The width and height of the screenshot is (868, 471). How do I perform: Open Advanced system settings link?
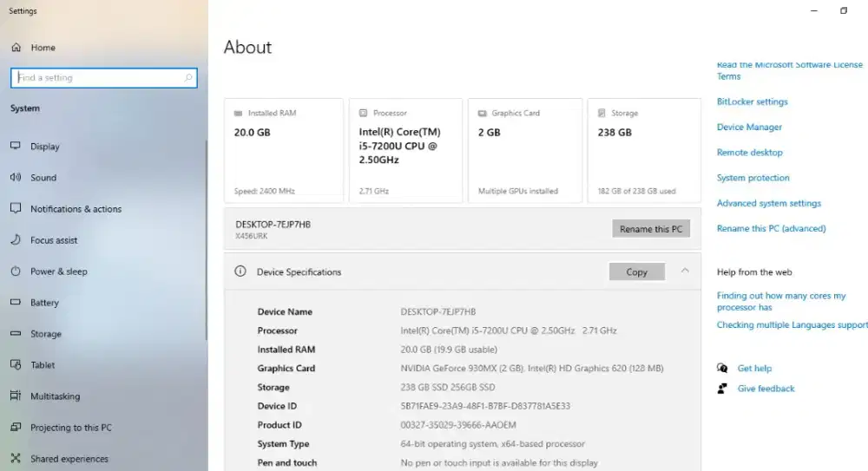(x=769, y=203)
